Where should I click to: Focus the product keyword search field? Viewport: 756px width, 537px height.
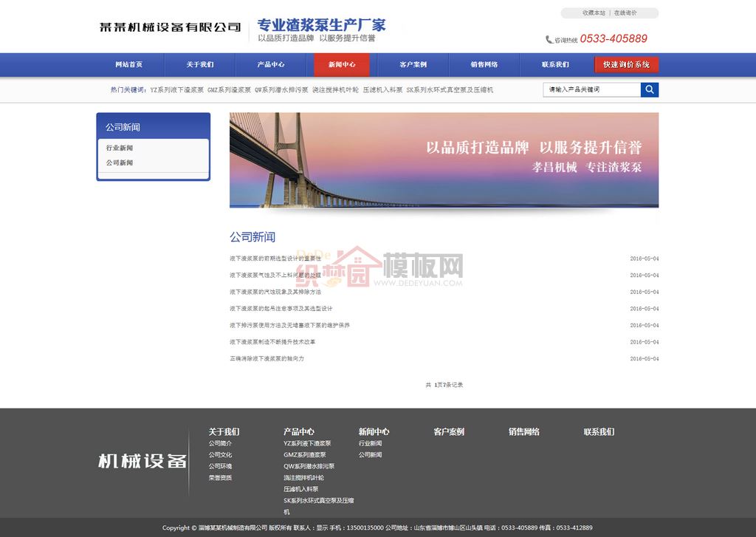[591, 89]
